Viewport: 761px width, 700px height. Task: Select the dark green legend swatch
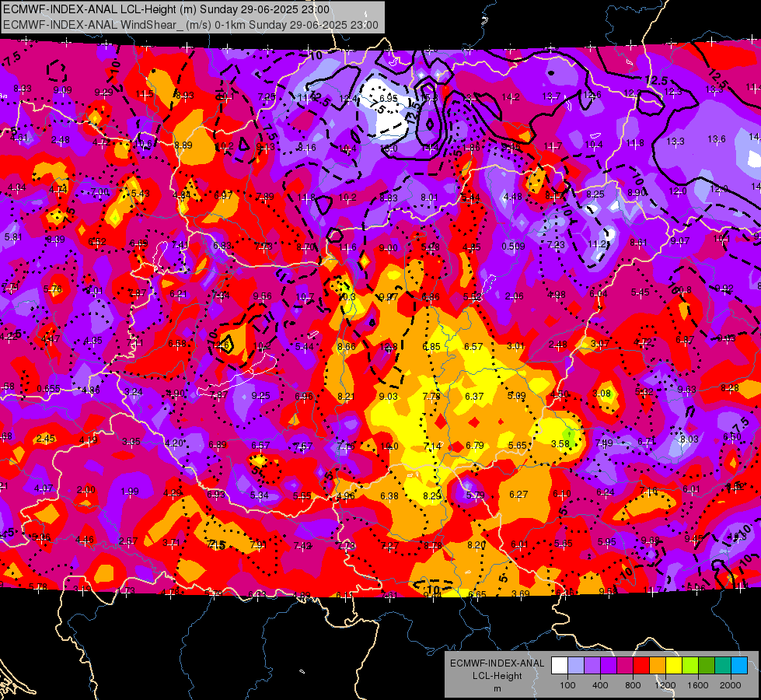pos(707,666)
